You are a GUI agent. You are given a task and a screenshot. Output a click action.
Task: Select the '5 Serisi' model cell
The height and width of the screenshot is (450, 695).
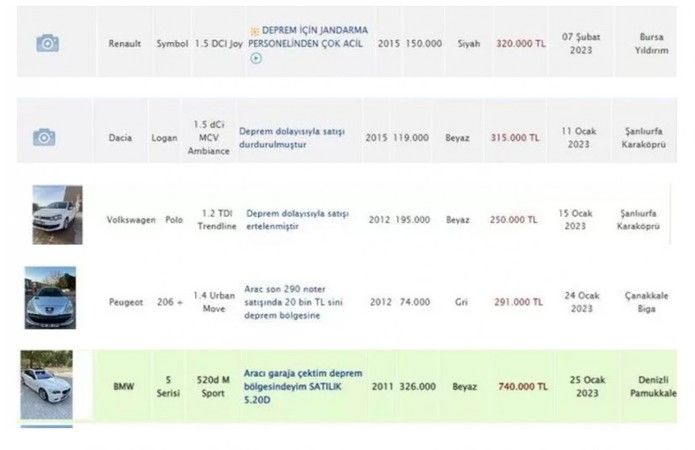(x=168, y=387)
